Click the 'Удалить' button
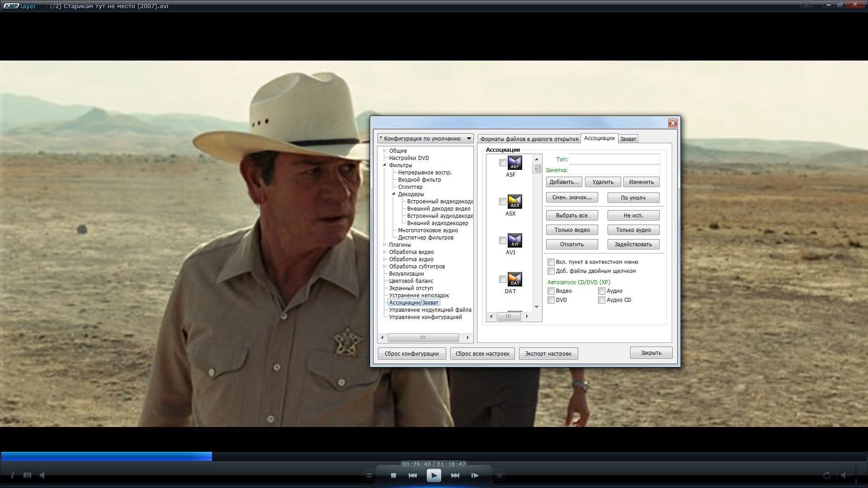This screenshot has height=488, width=868. click(x=603, y=182)
